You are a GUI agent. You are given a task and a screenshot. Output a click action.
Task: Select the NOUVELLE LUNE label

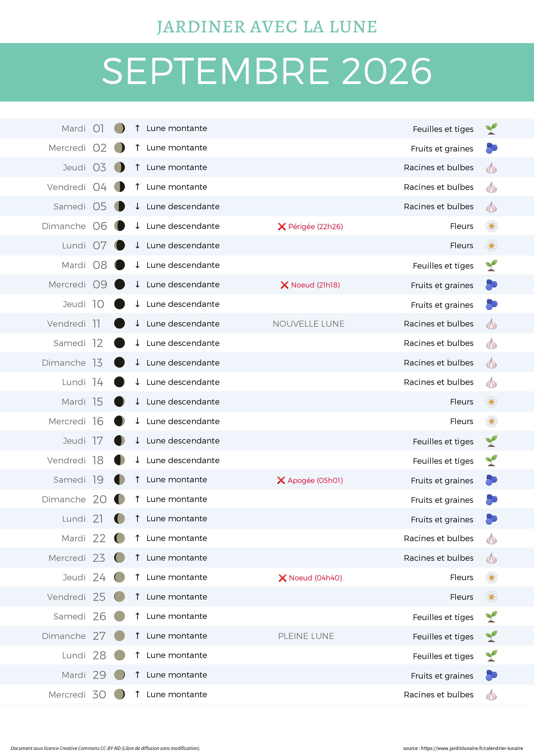[x=309, y=324]
